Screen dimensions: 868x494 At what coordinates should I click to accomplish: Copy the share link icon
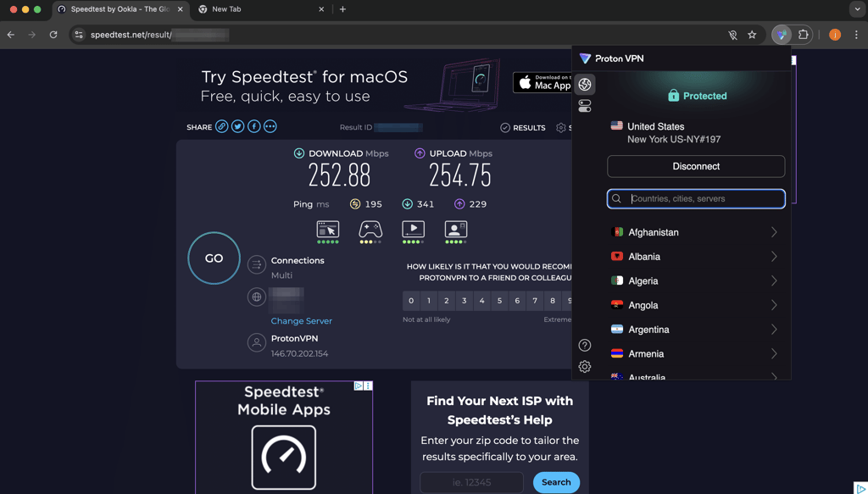(x=221, y=127)
